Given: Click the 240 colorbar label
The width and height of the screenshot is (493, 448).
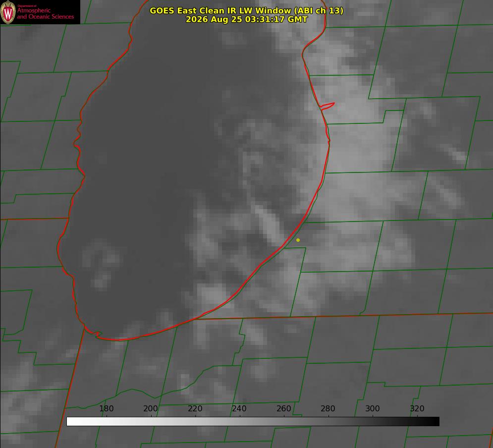Looking at the screenshot, I should (239, 408).
